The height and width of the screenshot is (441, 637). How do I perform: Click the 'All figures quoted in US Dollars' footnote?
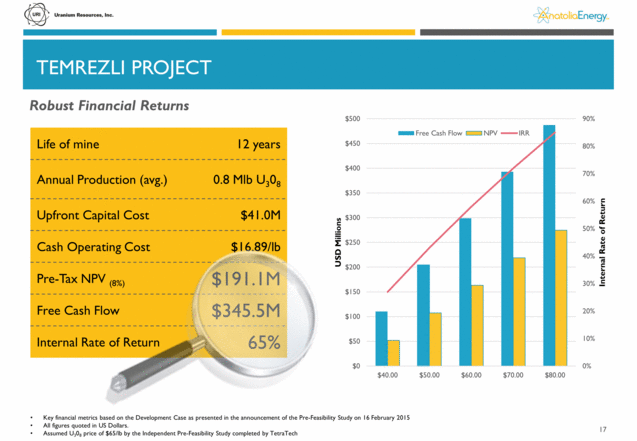point(86,426)
